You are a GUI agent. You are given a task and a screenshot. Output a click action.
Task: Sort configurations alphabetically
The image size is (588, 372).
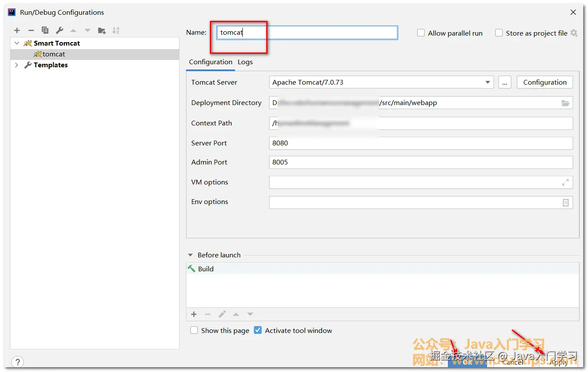pos(116,30)
